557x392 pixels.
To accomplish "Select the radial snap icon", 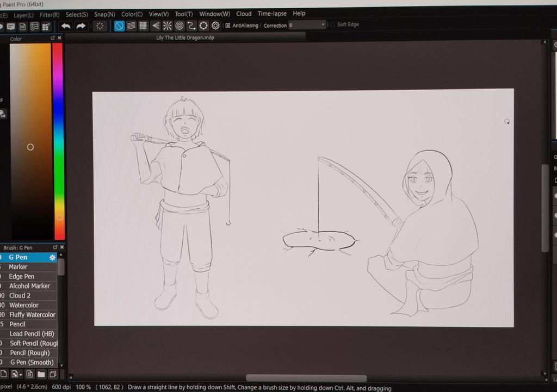I will (x=167, y=26).
